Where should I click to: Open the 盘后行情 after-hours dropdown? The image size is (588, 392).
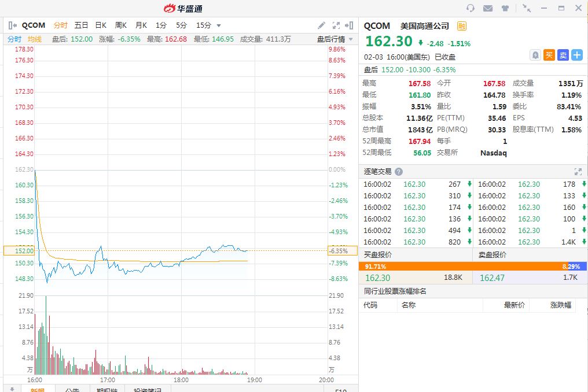tap(335, 39)
